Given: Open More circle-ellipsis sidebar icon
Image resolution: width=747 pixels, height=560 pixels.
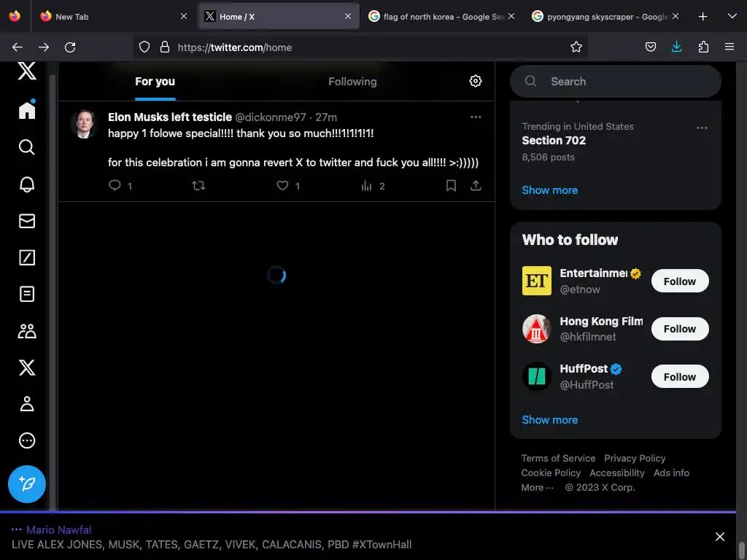Looking at the screenshot, I should click(27, 440).
